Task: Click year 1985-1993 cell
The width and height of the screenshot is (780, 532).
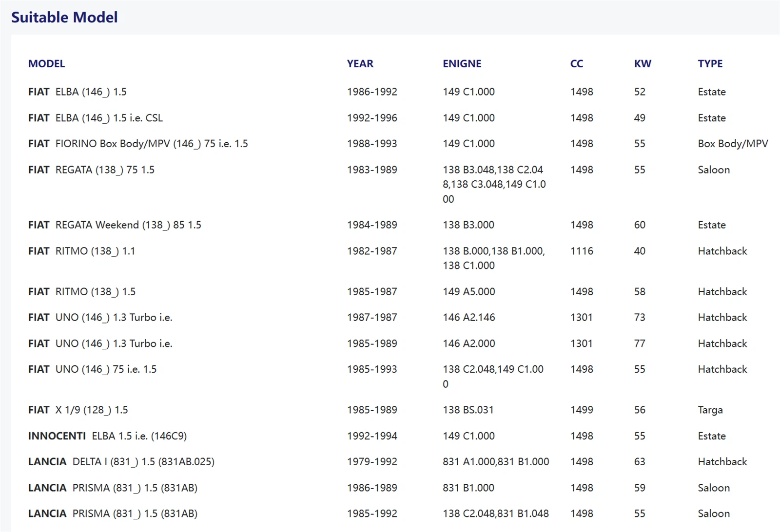Action: (372, 369)
